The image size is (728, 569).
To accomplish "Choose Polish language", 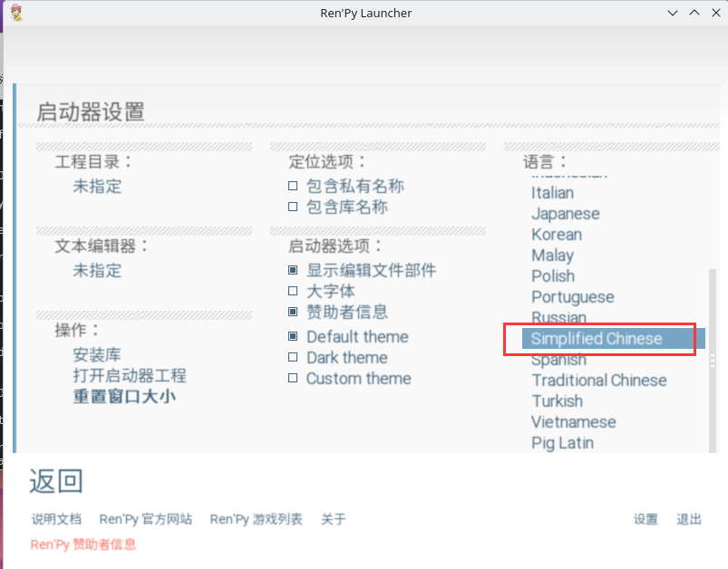I will coord(553,276).
